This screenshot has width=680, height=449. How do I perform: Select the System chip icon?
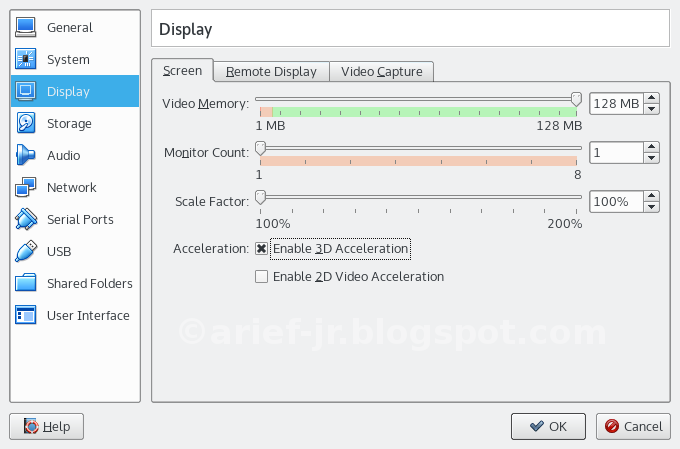point(27,59)
